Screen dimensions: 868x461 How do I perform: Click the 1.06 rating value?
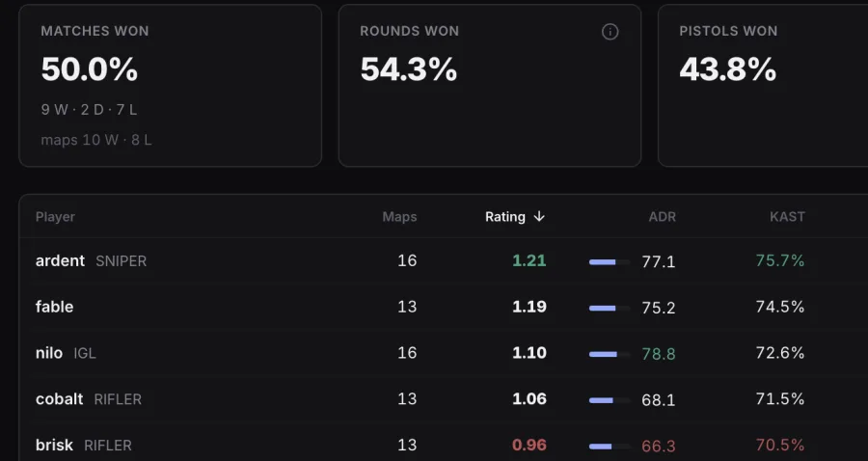(529, 399)
